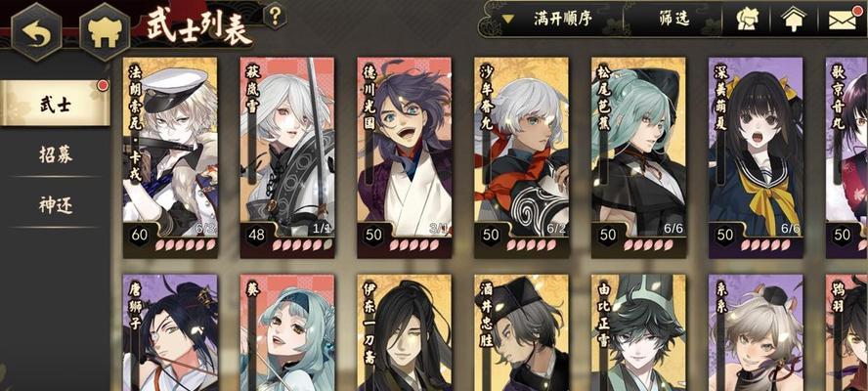Select the 伊东一刀斋 character card
Image resolution: width=868 pixels, height=391 pixels.
(x=404, y=332)
